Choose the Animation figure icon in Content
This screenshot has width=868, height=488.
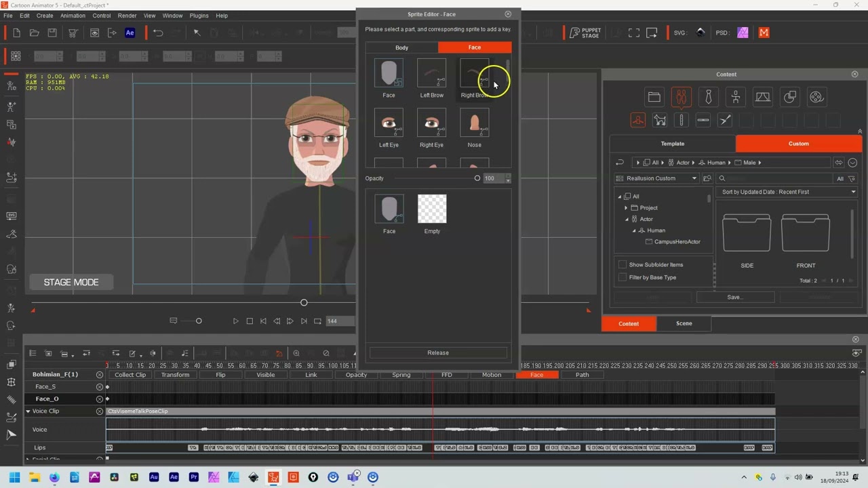pos(735,98)
